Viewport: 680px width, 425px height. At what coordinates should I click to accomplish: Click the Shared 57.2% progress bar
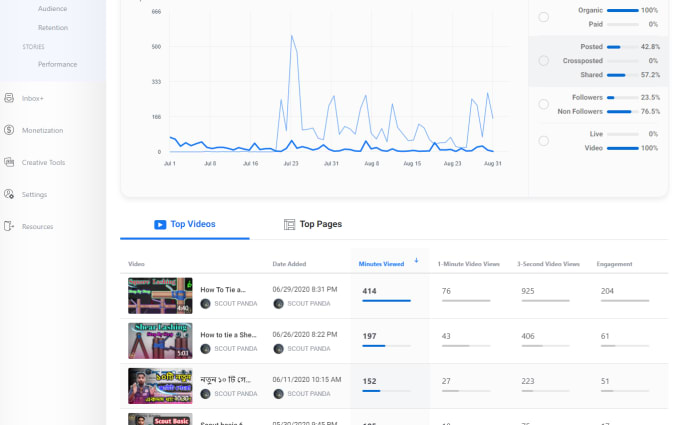point(623,75)
